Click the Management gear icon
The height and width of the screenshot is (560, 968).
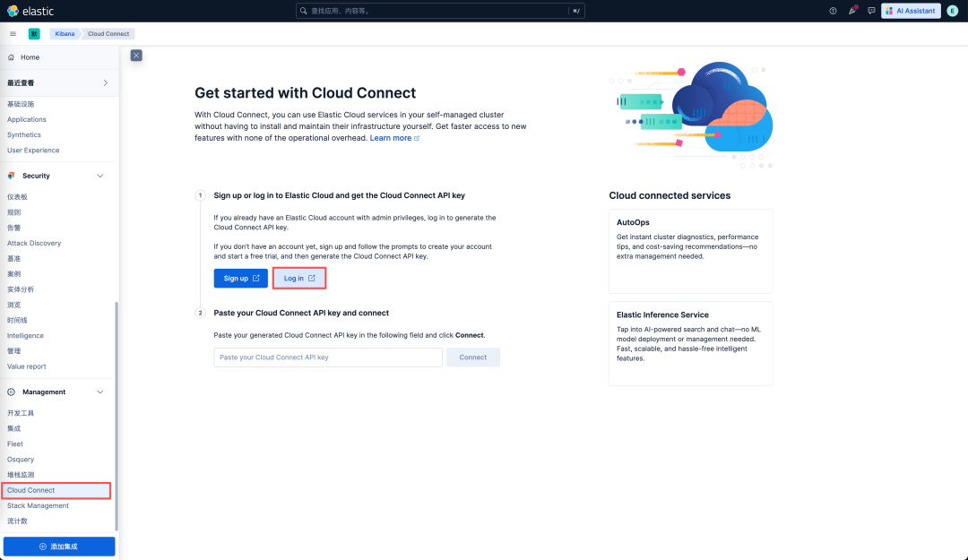click(11, 392)
